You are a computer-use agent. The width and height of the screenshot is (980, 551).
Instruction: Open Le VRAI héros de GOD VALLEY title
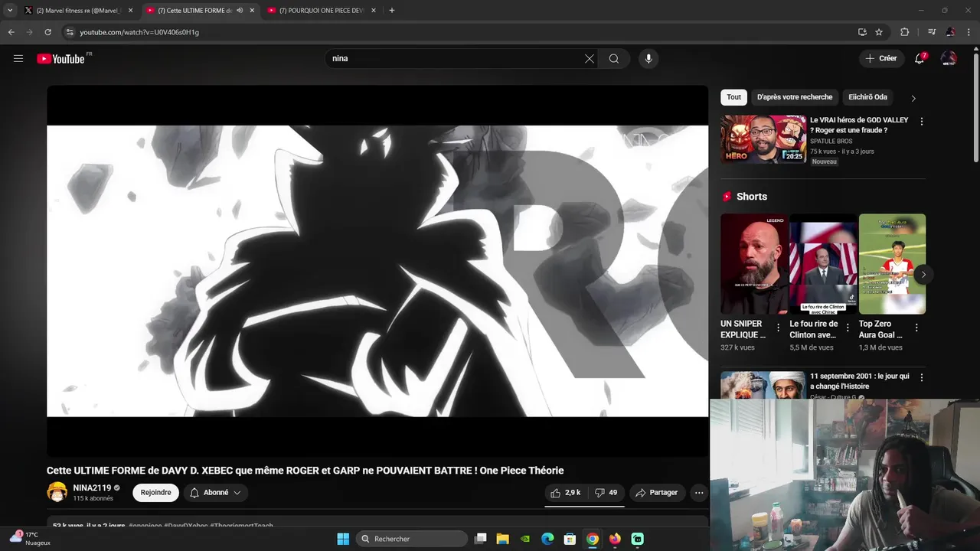click(x=859, y=125)
